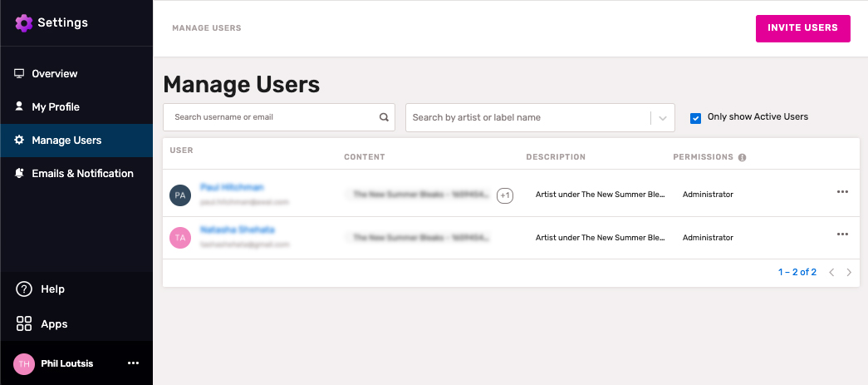The width and height of the screenshot is (868, 385).
Task: Click the Settings gear logo icon
Action: tap(24, 22)
